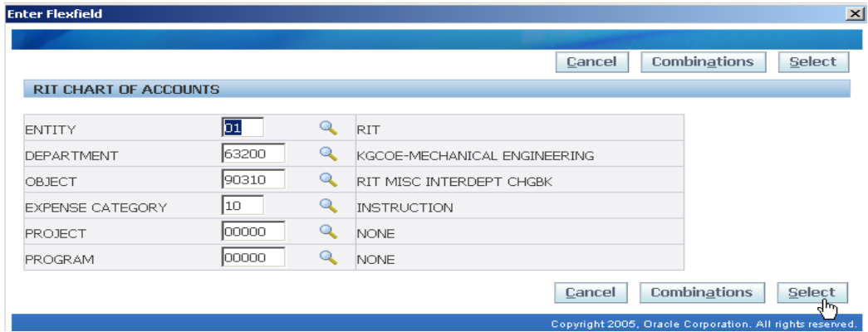The width and height of the screenshot is (868, 332).
Task: Confirm with the bottom Select button
Action: tap(812, 292)
